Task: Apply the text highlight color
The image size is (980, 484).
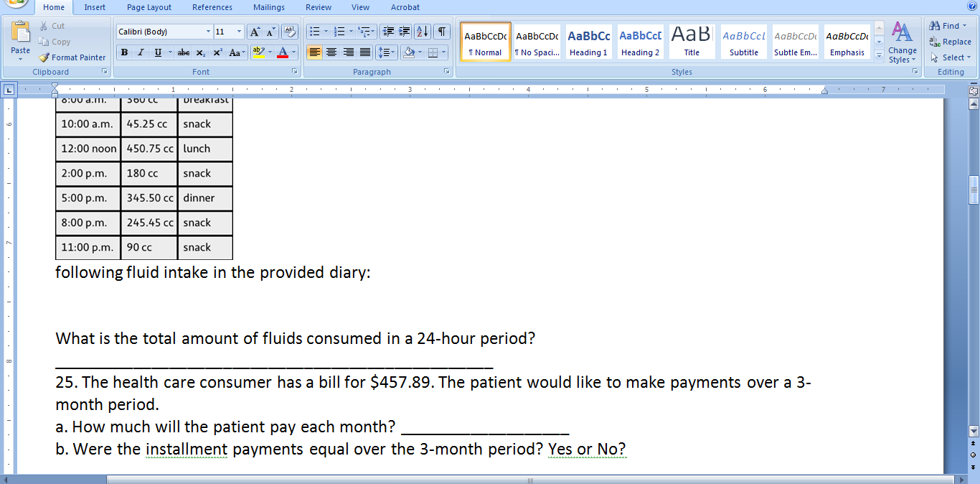Action: [x=258, y=52]
